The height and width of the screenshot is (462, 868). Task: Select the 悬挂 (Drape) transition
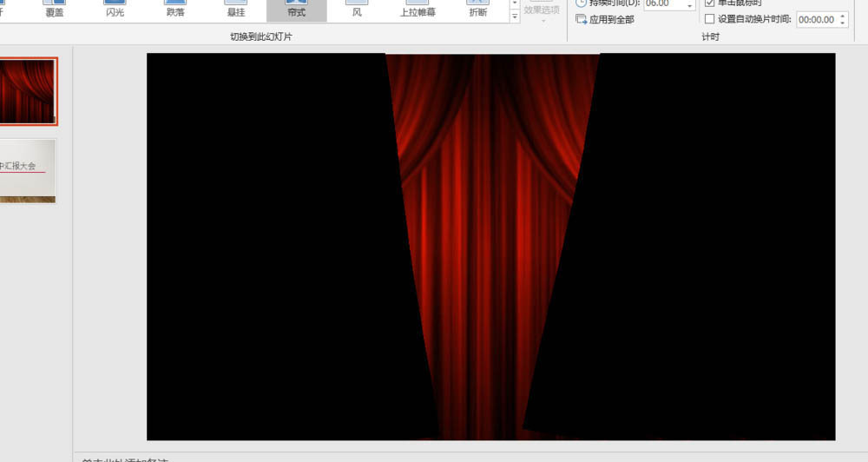236,10
